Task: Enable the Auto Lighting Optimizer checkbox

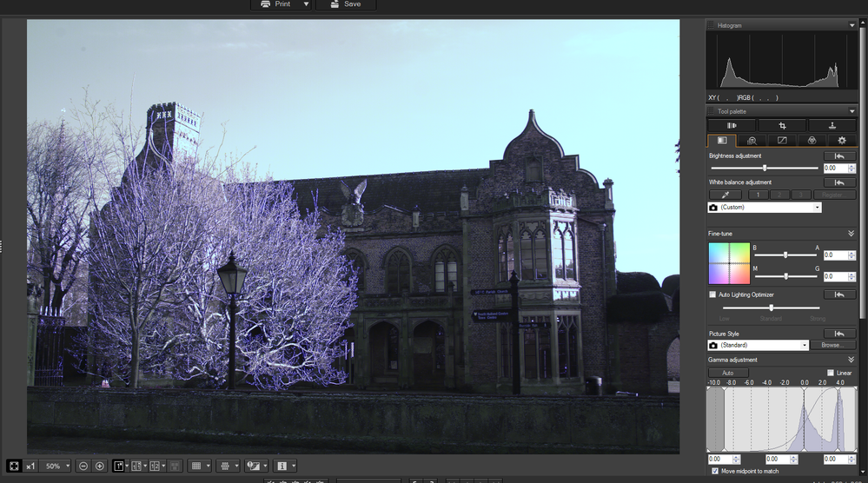Action: point(712,294)
